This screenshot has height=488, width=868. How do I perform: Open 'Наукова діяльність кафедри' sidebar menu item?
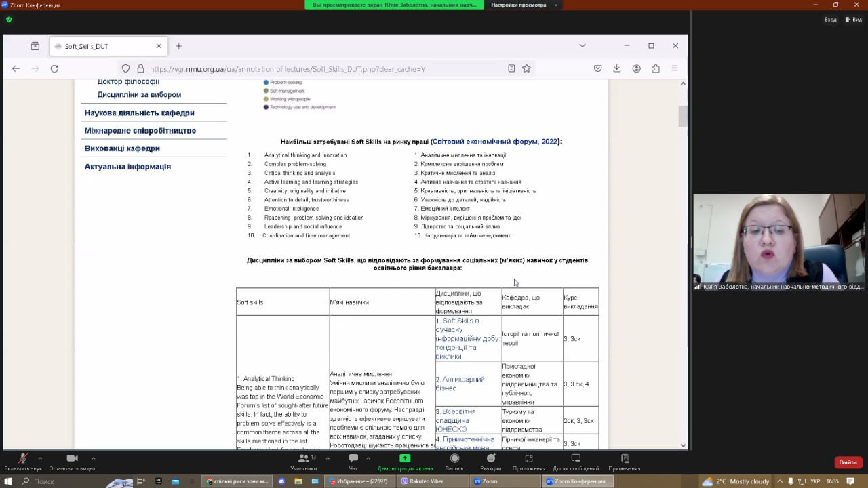(x=139, y=113)
